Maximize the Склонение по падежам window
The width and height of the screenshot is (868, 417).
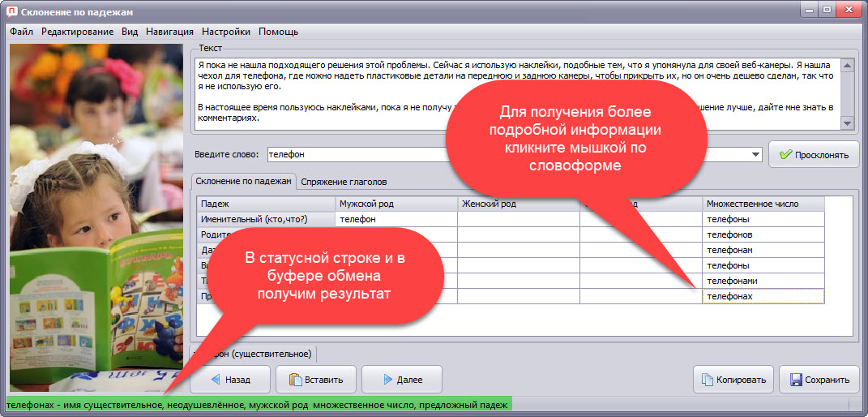click(x=827, y=9)
